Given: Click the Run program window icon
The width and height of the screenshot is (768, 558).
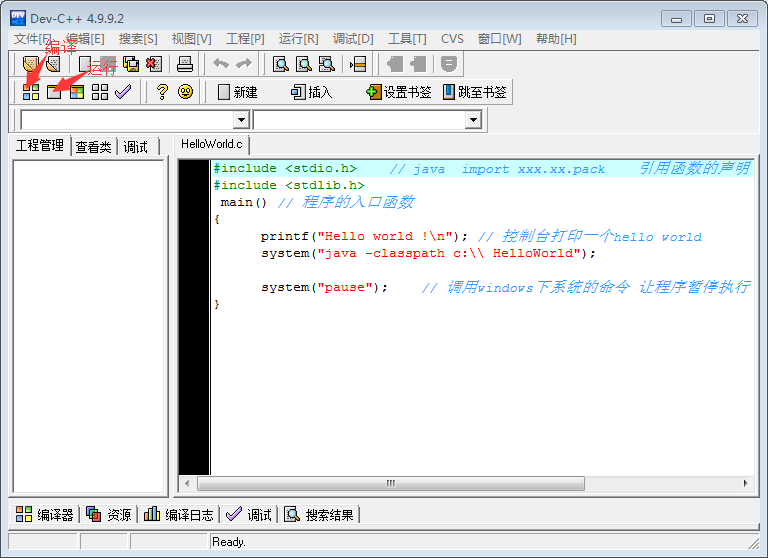Looking at the screenshot, I should pyautogui.click(x=54, y=92).
